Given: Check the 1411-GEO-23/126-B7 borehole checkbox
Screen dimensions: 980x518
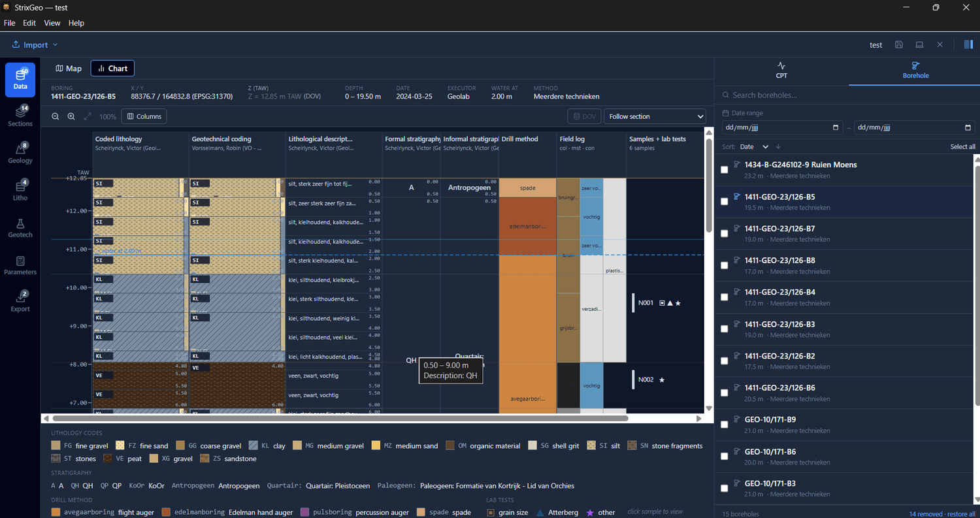Looking at the screenshot, I should point(724,233).
